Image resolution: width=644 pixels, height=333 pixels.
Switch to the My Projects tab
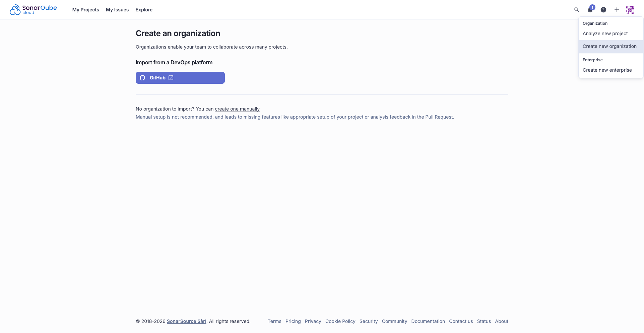tap(85, 10)
